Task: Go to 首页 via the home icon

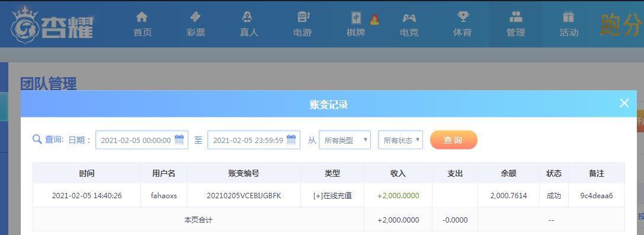Action: 142,17
